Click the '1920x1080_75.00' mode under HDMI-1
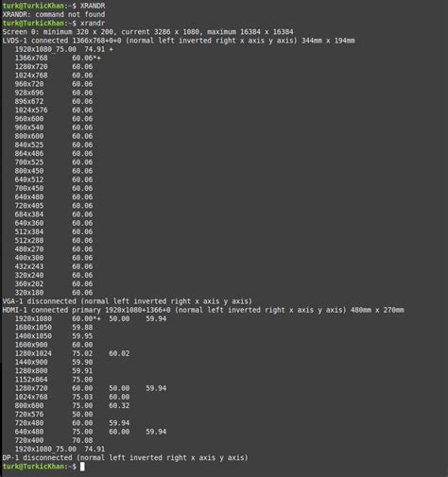 coord(45,449)
